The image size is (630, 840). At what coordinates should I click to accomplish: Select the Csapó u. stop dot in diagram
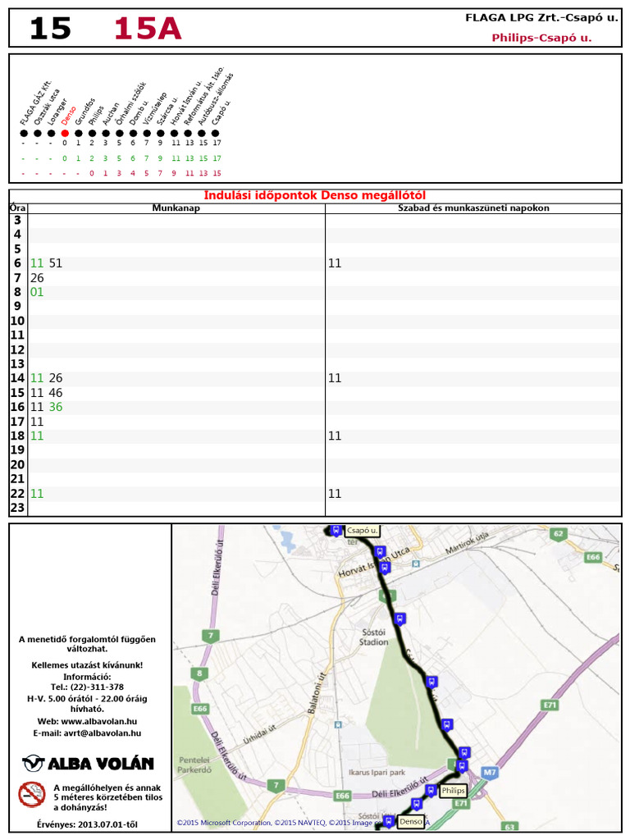pyautogui.click(x=216, y=134)
